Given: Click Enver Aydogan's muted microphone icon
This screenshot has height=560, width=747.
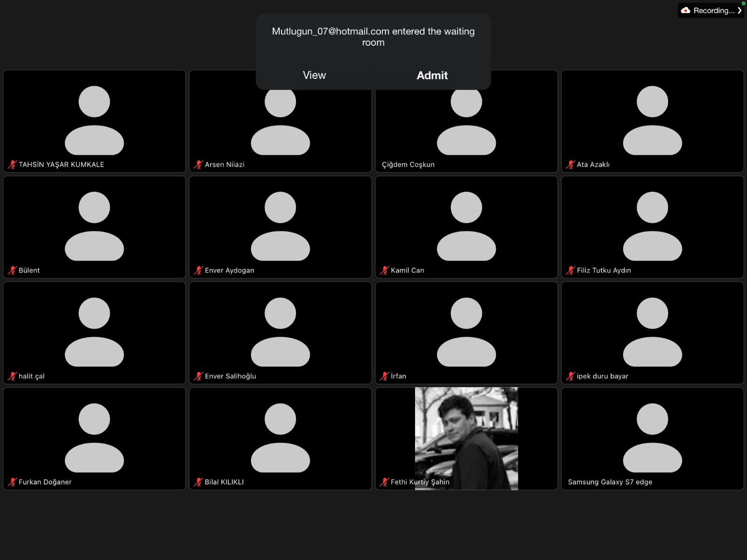Looking at the screenshot, I should pos(198,271).
